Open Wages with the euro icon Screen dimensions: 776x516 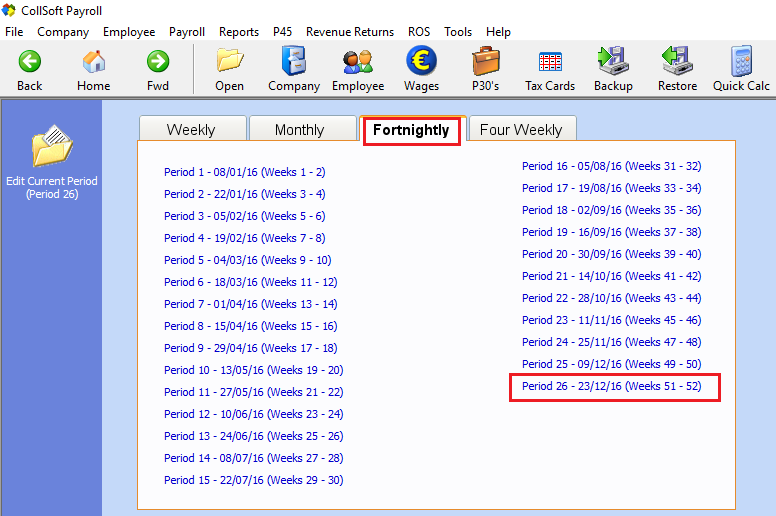pyautogui.click(x=421, y=62)
